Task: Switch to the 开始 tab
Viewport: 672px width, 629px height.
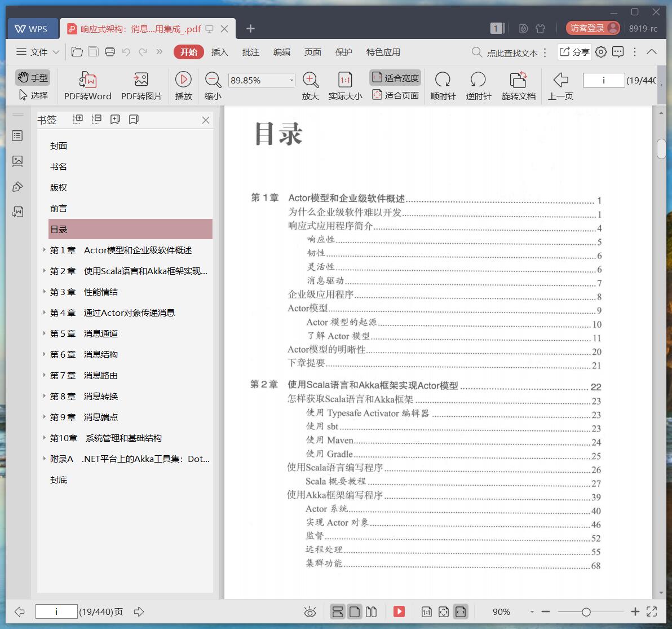Action: point(188,52)
